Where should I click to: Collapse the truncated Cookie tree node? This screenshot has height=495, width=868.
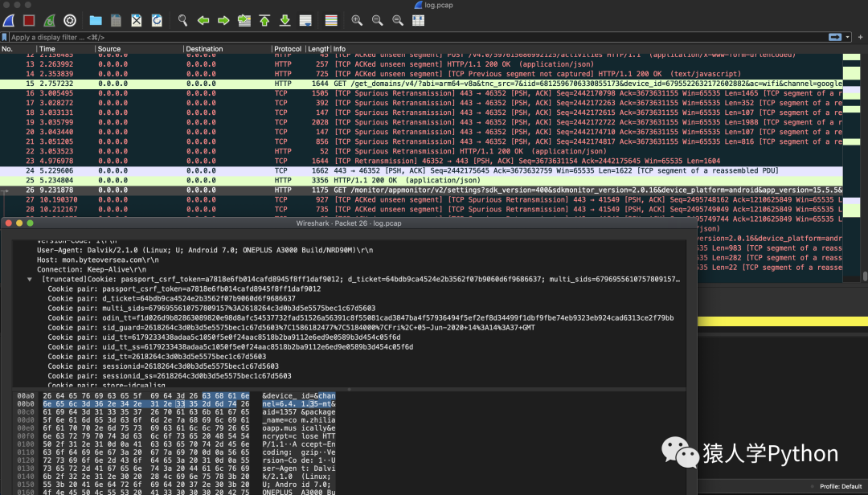click(30, 280)
